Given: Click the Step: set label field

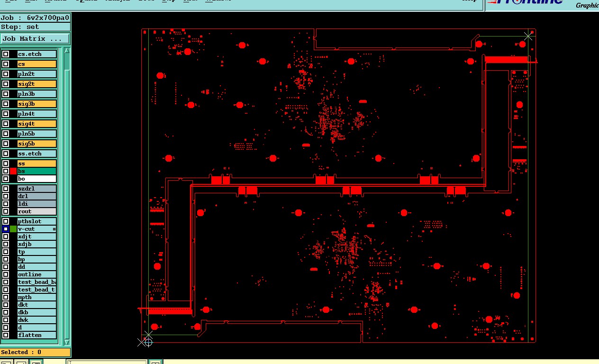Looking at the screenshot, I should coord(36,27).
